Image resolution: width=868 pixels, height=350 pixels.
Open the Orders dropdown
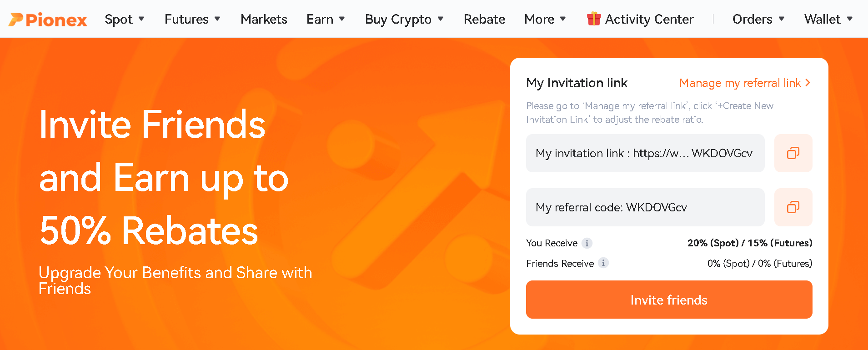tap(758, 19)
